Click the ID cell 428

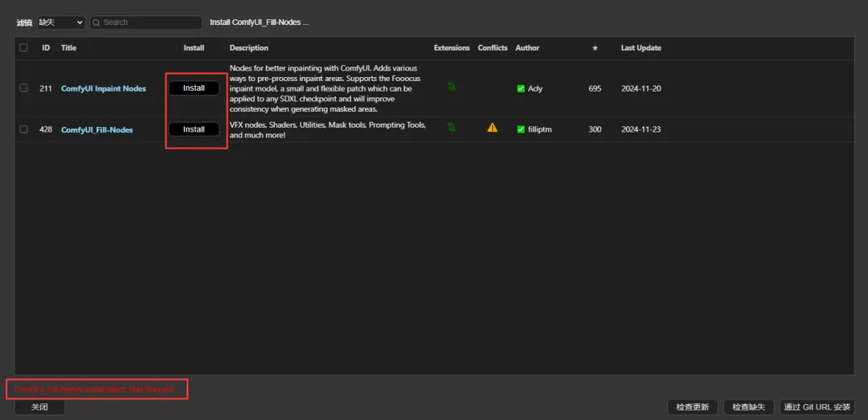[x=46, y=129]
